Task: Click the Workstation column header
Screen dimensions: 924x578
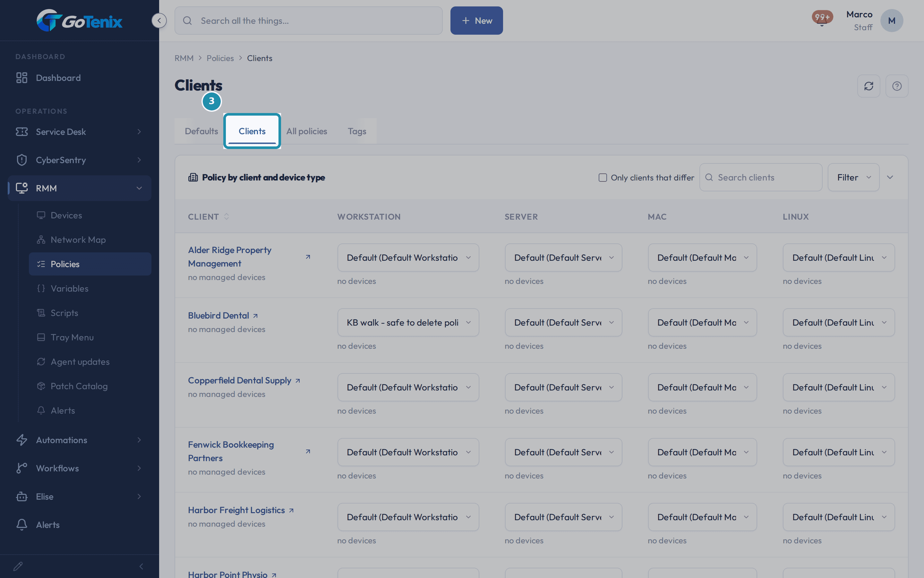Action: click(369, 217)
